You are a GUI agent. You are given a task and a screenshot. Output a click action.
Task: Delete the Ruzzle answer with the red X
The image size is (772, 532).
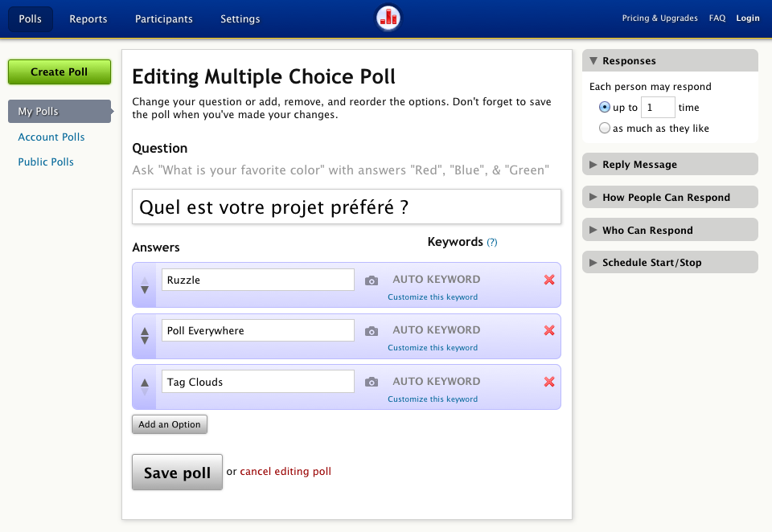(549, 280)
